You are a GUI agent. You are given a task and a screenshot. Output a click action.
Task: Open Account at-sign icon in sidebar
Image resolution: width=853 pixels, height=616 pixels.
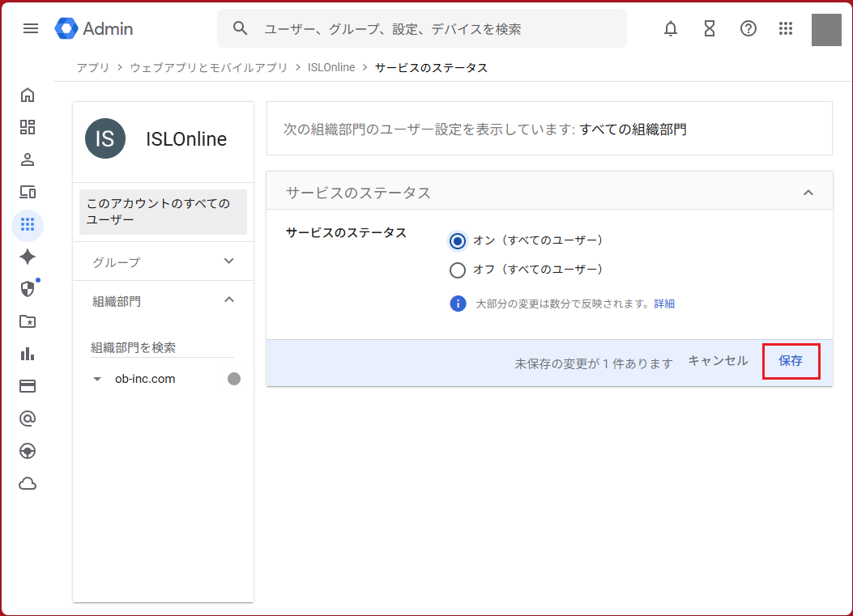(x=28, y=418)
